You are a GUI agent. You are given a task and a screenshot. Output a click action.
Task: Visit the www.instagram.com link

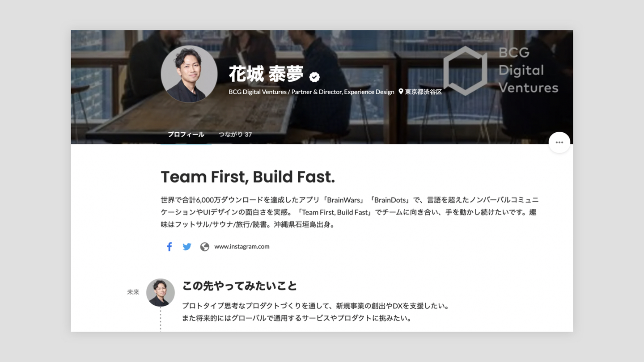(x=242, y=247)
